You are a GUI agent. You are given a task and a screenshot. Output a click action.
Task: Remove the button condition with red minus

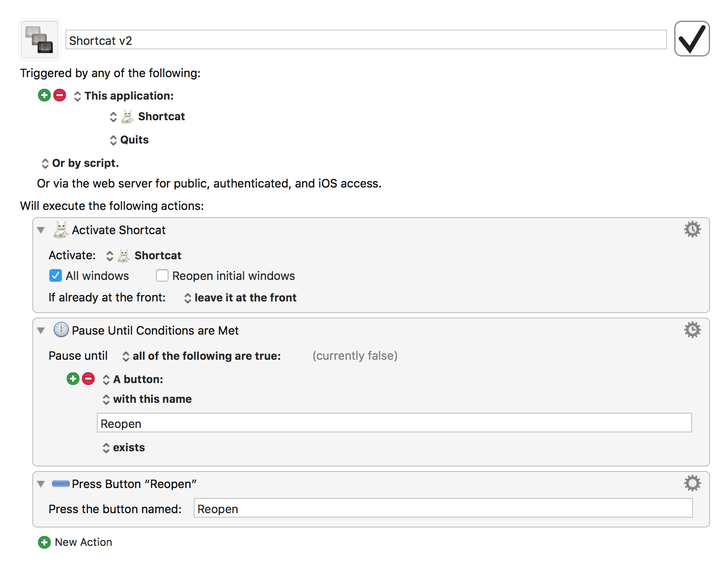pyautogui.click(x=88, y=379)
